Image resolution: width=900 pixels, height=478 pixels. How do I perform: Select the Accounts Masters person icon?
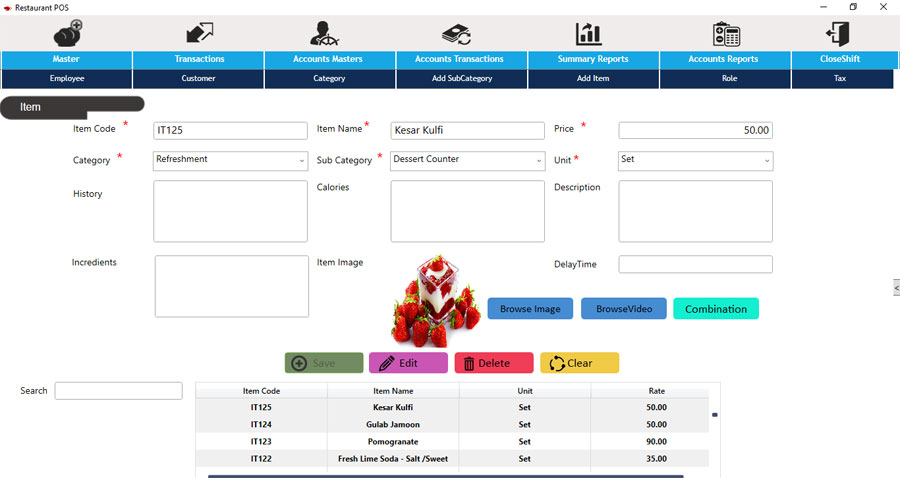(330, 33)
